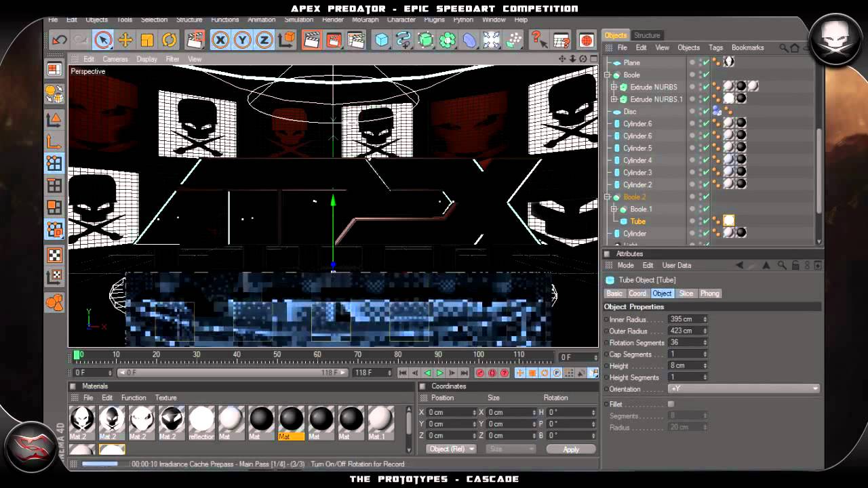The image size is (868, 488).
Task: Click play forward button
Action: coord(440,373)
